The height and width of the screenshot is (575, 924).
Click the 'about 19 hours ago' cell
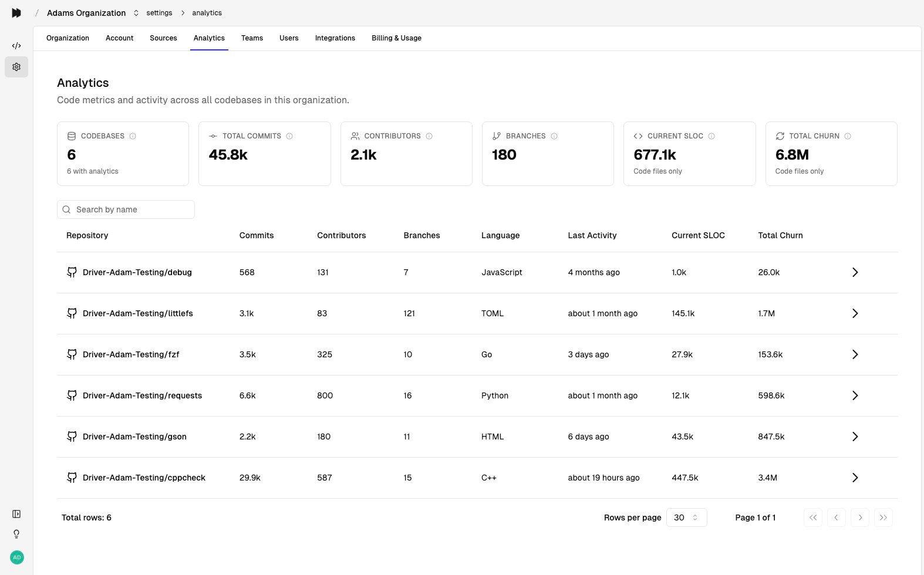click(603, 478)
